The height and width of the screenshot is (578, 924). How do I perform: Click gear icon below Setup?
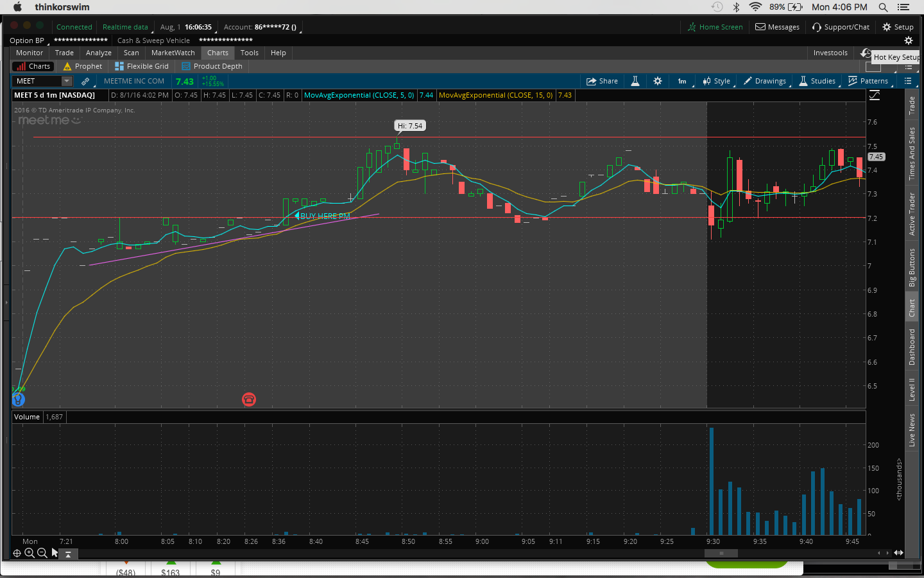tap(908, 40)
